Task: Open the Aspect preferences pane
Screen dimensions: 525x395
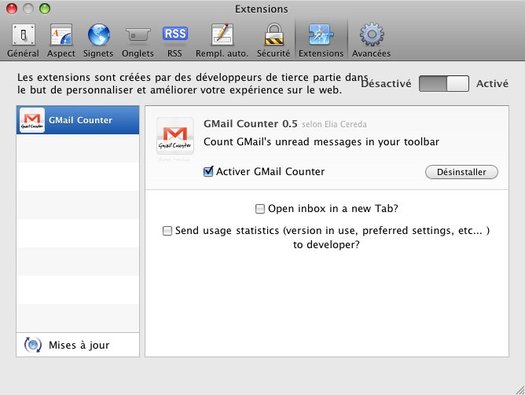Action: pyautogui.click(x=61, y=40)
